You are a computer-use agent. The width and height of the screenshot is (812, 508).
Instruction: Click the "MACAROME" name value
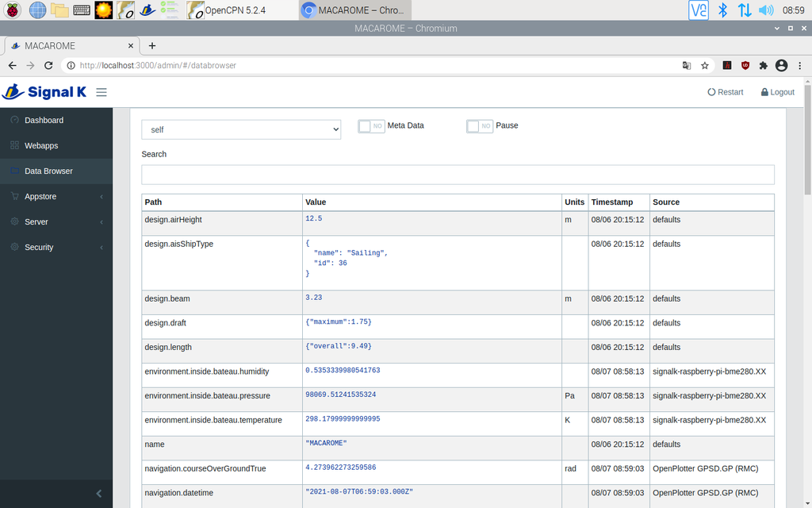pyautogui.click(x=326, y=443)
